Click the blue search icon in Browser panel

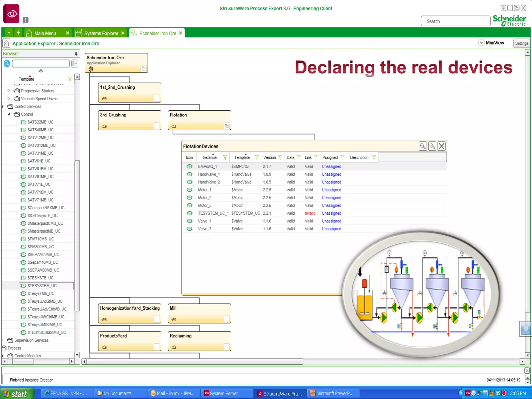[7, 63]
